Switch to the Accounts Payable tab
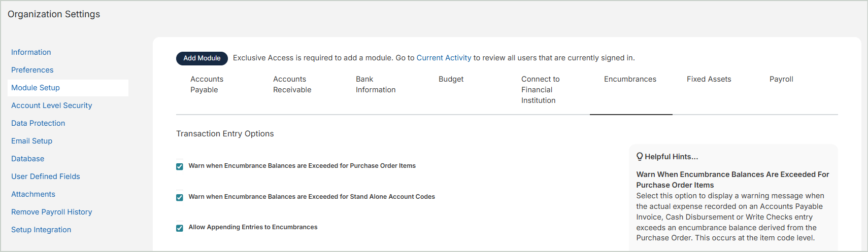The width and height of the screenshot is (868, 252). [x=207, y=85]
